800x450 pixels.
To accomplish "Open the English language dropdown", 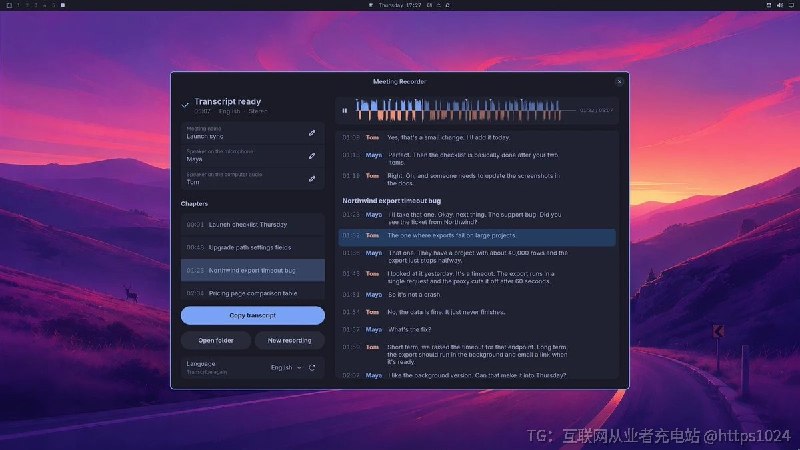I will coord(286,367).
